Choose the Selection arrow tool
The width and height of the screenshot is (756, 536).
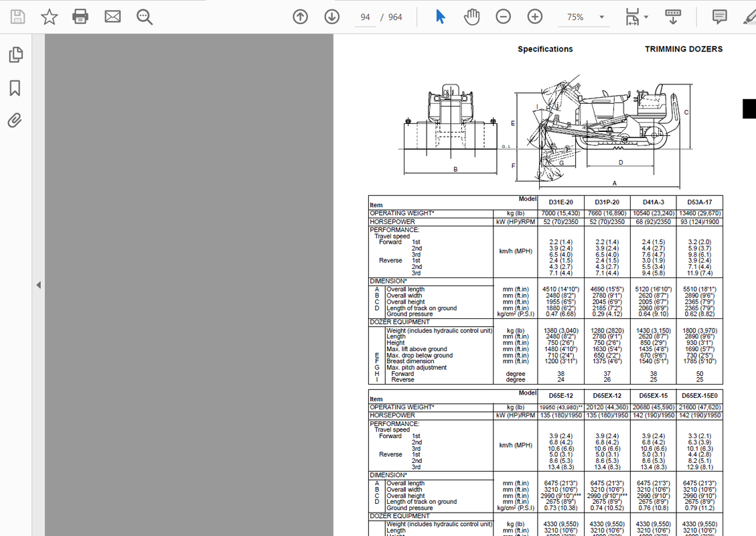pos(440,17)
